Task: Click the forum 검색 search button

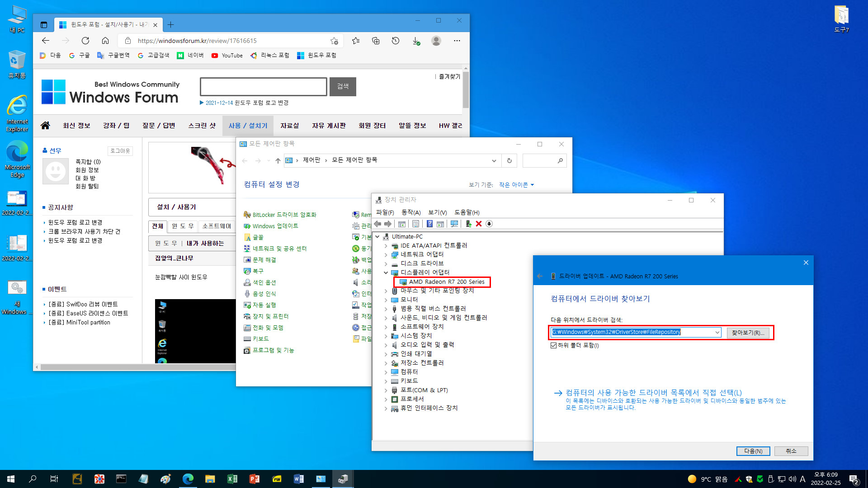Action: tap(343, 86)
